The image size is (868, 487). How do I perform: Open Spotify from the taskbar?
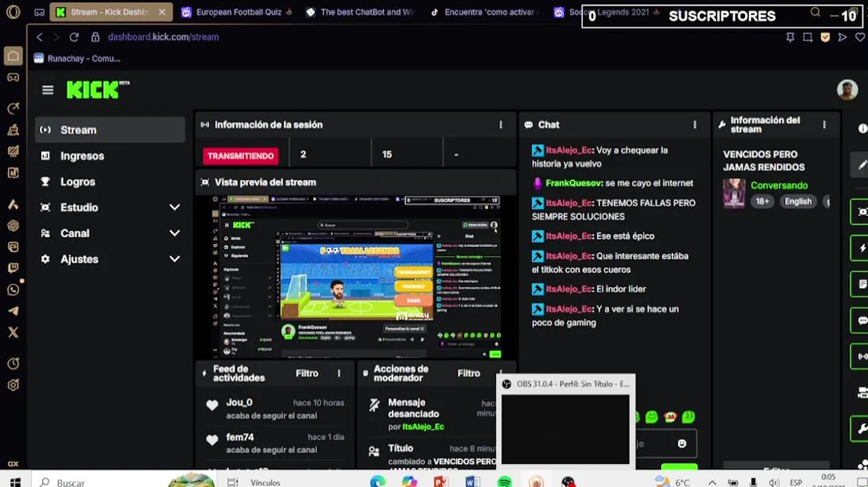pos(504,482)
